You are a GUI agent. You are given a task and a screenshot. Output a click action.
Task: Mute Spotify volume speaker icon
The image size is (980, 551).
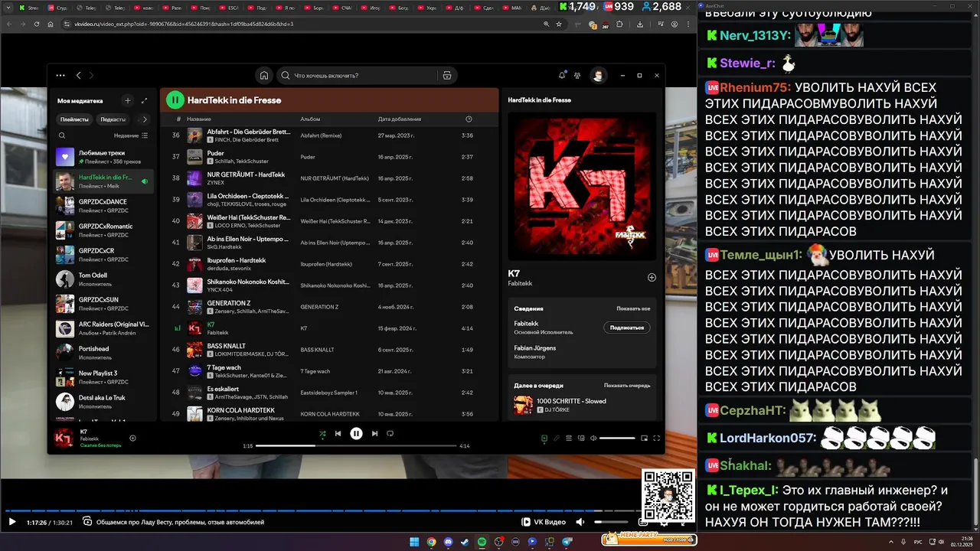click(593, 439)
